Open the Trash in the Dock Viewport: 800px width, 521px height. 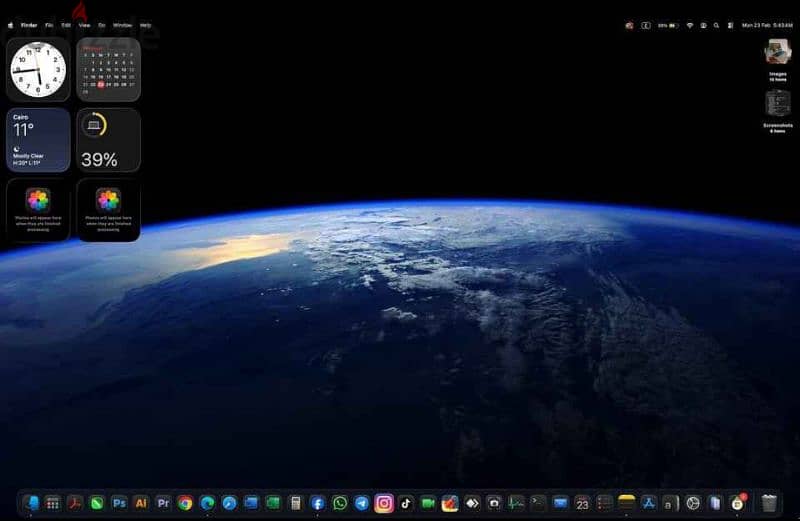click(x=769, y=503)
